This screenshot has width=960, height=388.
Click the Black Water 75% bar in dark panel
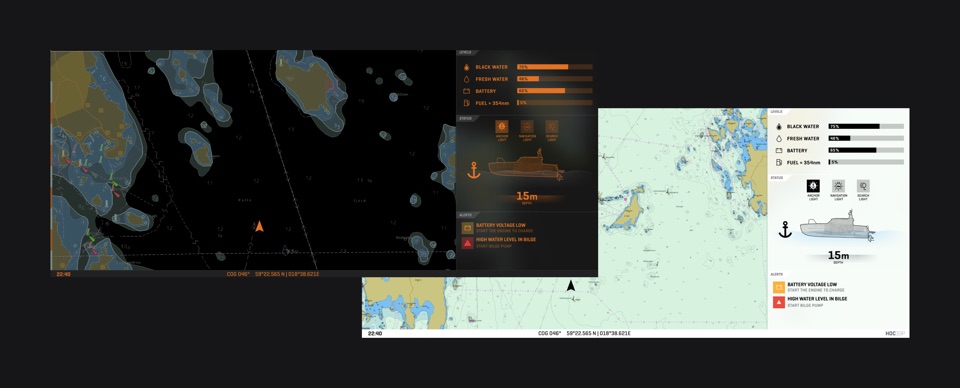point(555,67)
